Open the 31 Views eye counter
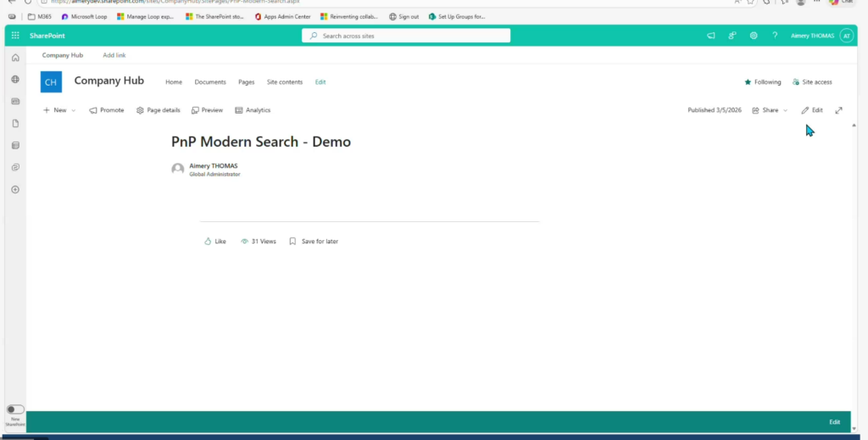 point(259,242)
